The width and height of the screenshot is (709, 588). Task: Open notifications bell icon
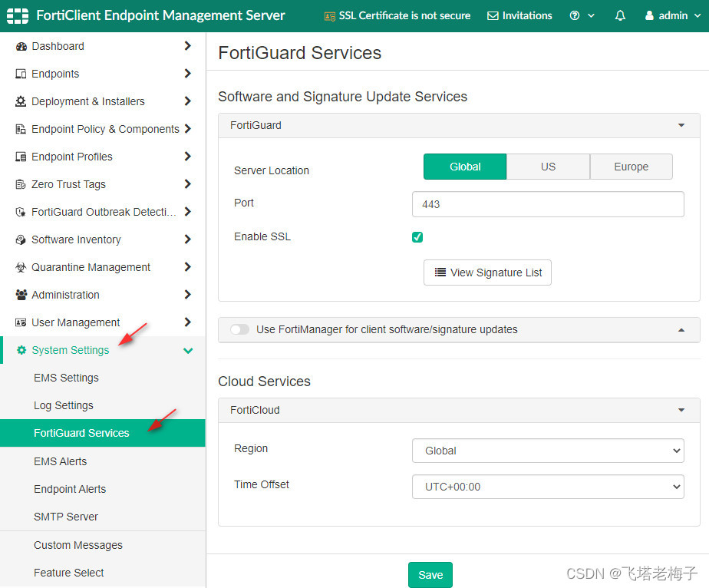tap(620, 16)
